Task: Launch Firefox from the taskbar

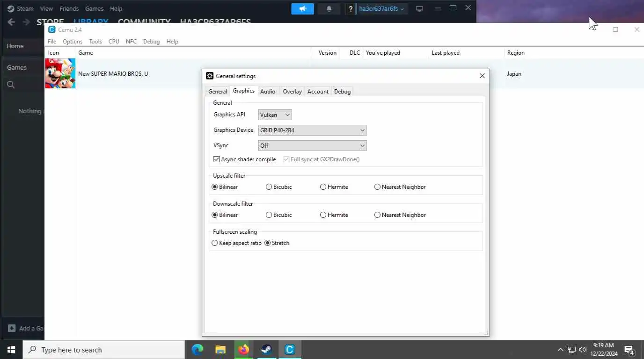Action: (243, 350)
